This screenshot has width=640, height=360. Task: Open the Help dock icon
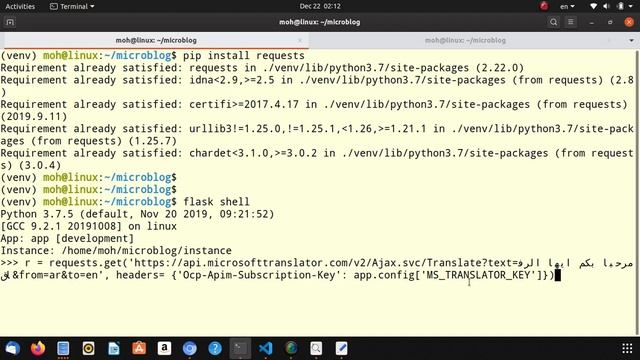(x=215, y=348)
